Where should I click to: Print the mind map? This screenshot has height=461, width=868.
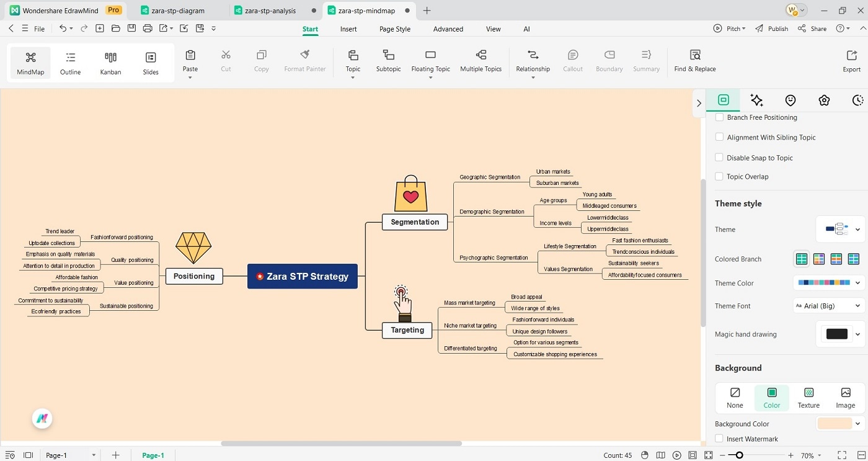click(148, 29)
